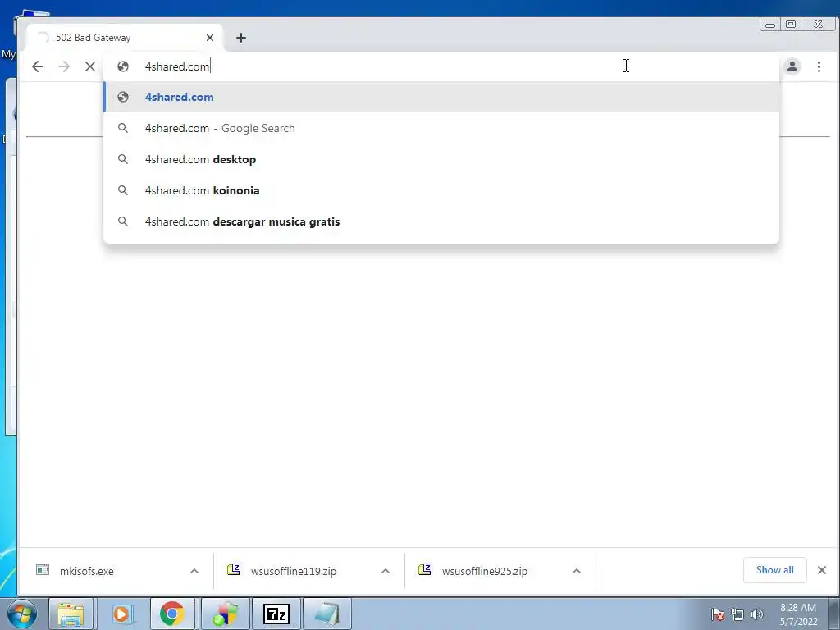Close the 502 Bad Gateway tab
This screenshot has width=840, height=630.
click(210, 38)
